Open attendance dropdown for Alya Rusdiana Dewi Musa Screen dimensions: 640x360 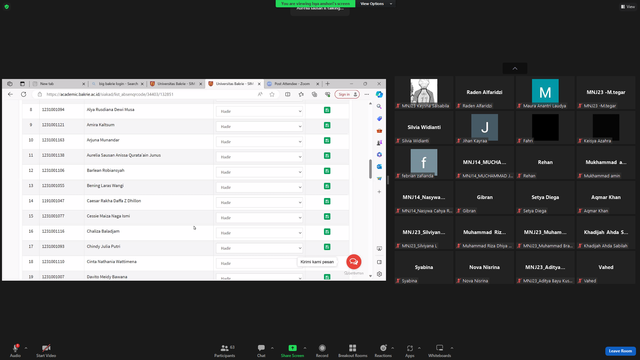260,111
